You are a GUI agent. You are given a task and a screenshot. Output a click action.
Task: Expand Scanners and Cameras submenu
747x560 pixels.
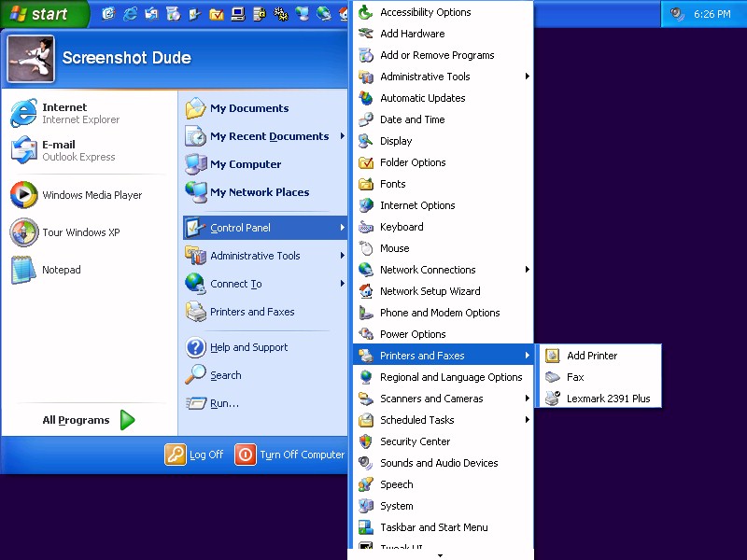[528, 399]
